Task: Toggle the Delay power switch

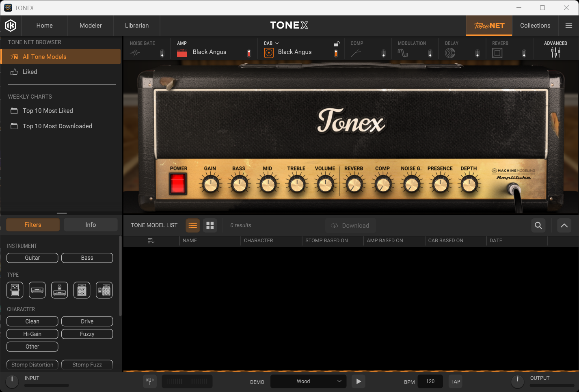Action: point(477,53)
